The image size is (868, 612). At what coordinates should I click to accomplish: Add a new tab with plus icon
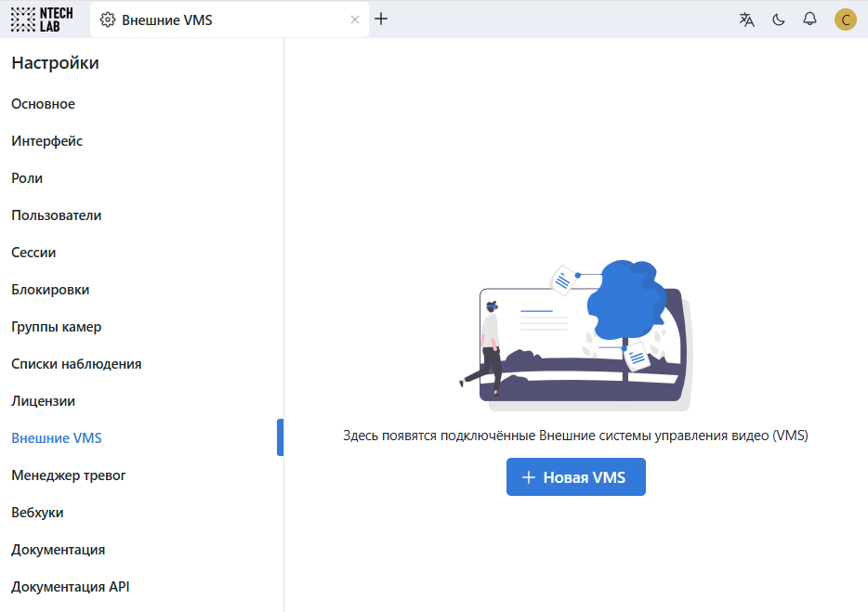click(381, 19)
